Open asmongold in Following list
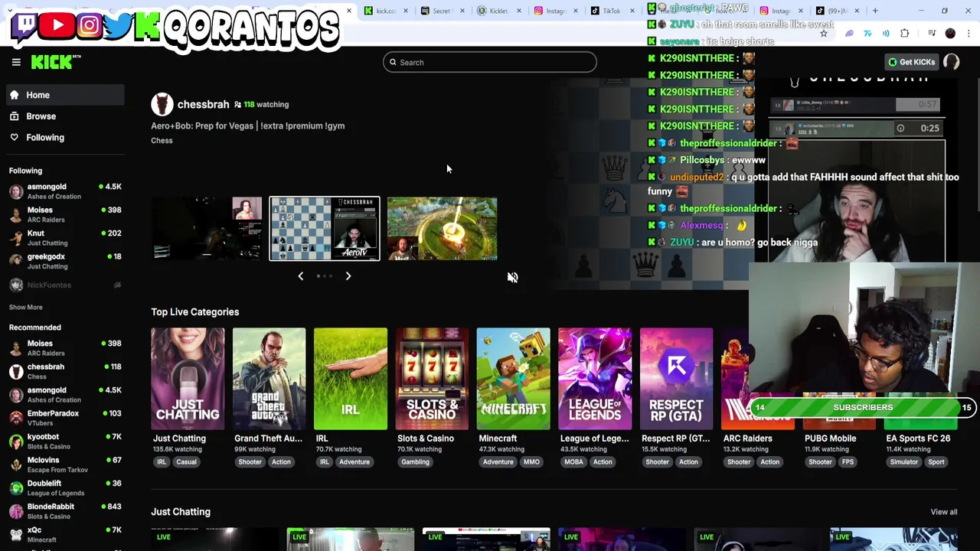 (x=65, y=191)
